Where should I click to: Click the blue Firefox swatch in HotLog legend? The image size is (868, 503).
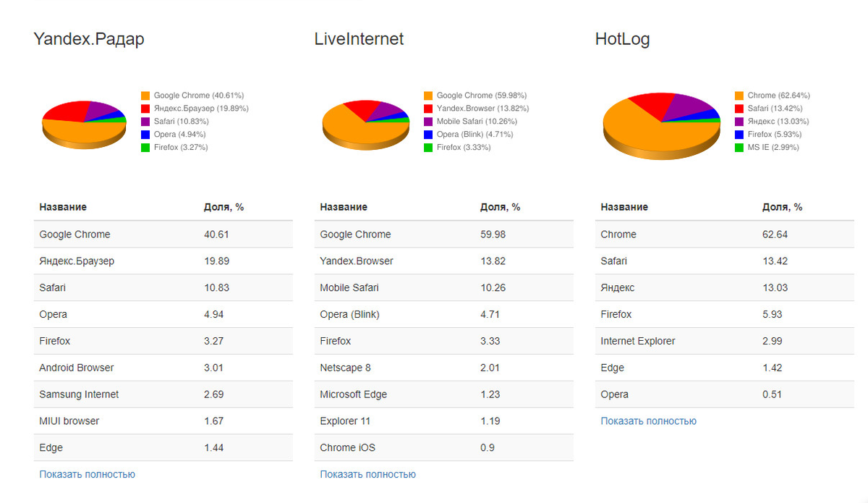pyautogui.click(x=739, y=135)
